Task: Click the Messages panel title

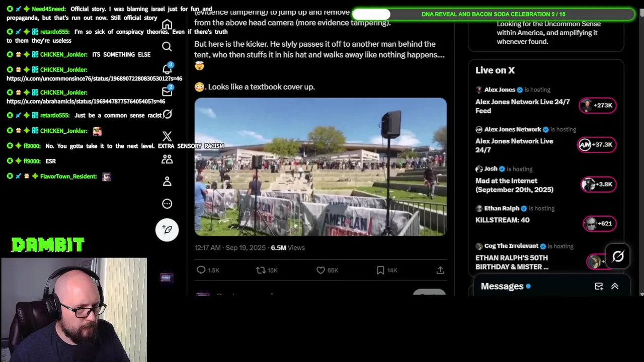Action: point(502,286)
